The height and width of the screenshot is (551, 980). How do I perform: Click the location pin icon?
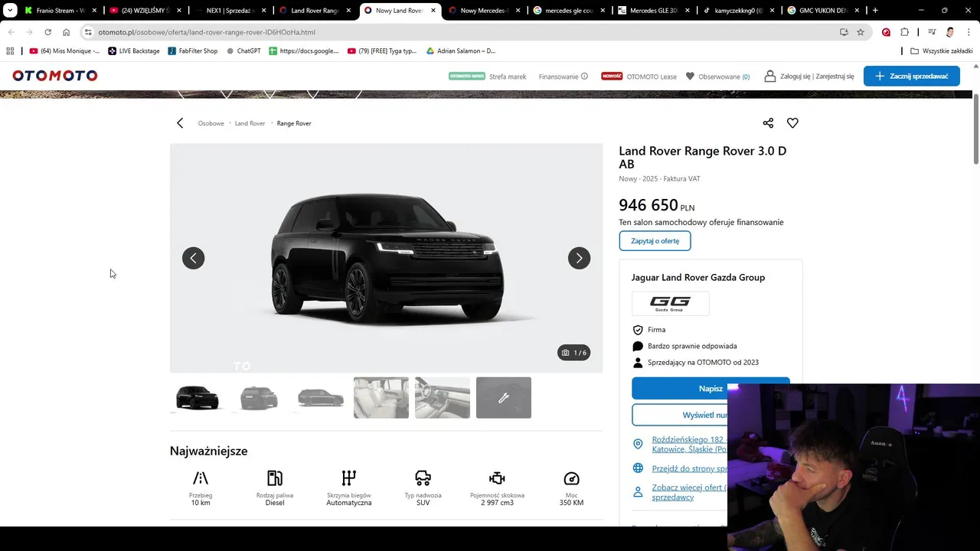click(638, 444)
